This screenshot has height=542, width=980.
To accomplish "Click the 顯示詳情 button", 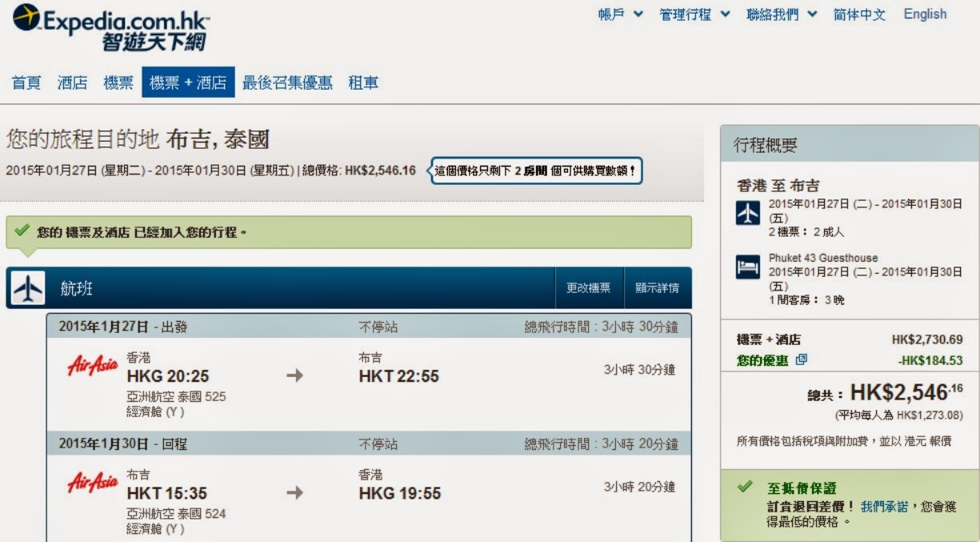I will coord(658,288).
